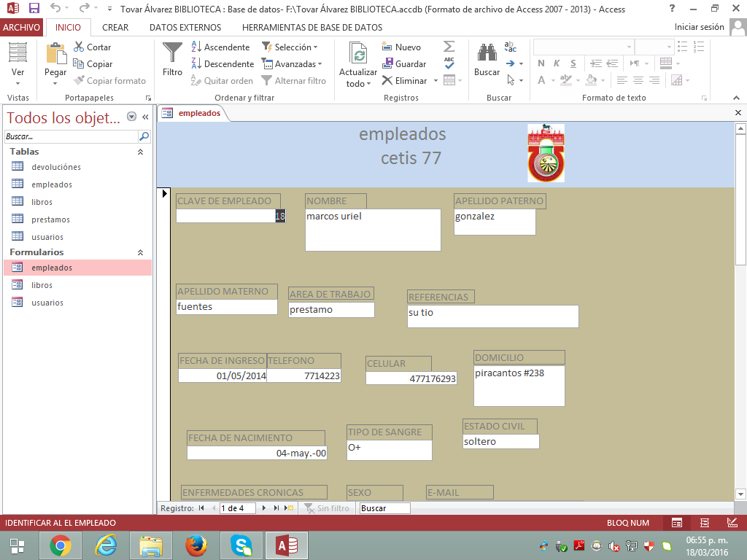Click Iniciar sesión link
This screenshot has height=560, width=747.
[699, 27]
